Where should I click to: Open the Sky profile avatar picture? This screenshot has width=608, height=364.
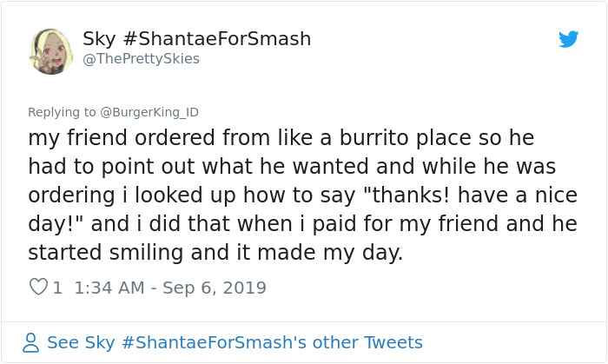point(51,51)
